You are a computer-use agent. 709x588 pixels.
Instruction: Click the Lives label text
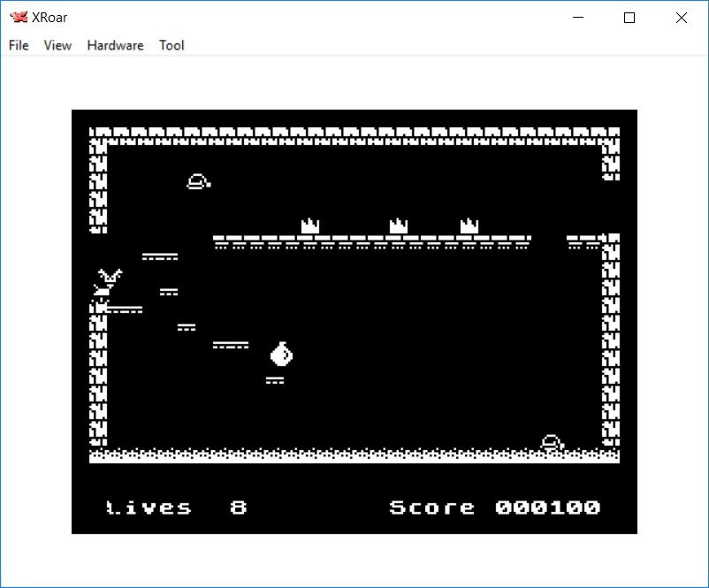pos(149,508)
